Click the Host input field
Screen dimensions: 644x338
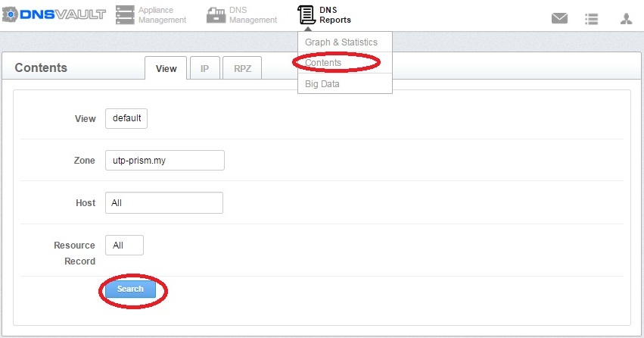(163, 203)
